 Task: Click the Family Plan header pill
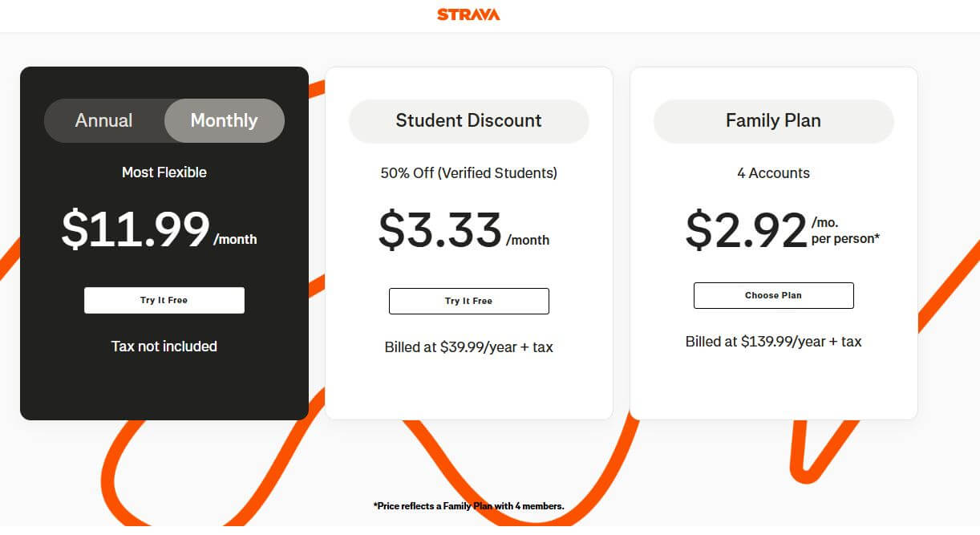(x=773, y=120)
